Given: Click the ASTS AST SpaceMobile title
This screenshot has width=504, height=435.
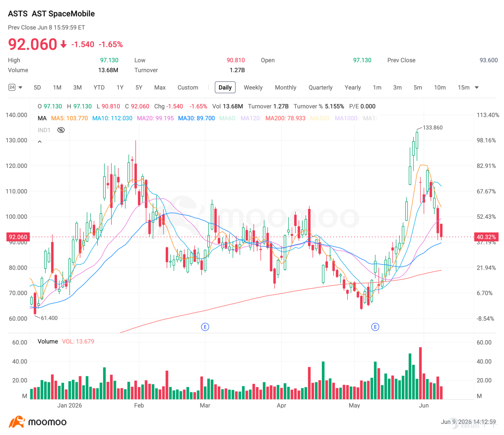Looking at the screenshot, I should [51, 14].
